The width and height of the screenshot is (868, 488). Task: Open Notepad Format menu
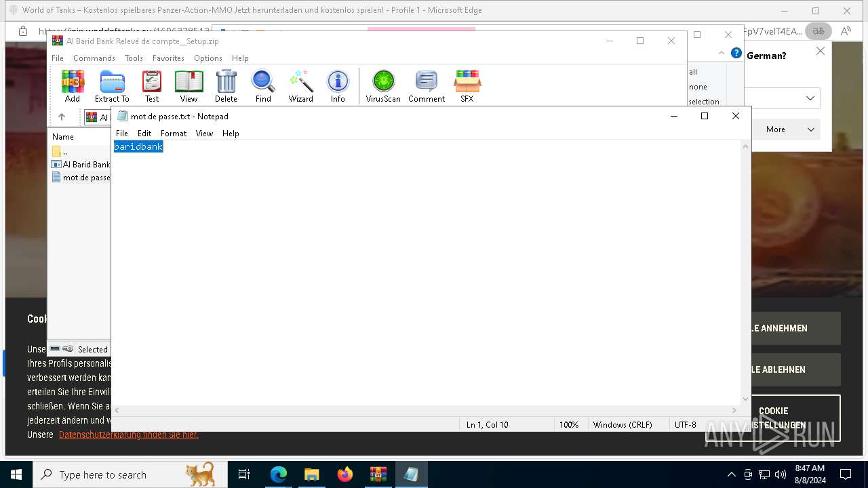pyautogui.click(x=174, y=134)
